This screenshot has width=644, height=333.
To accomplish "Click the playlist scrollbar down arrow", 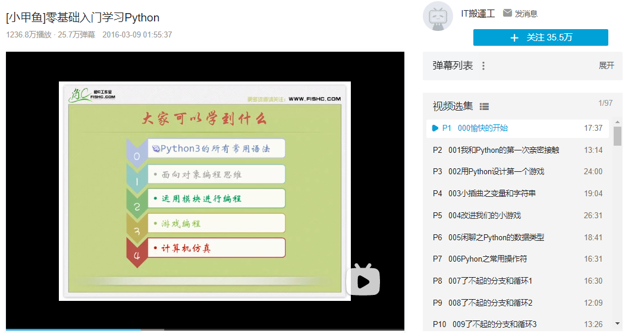I will (617, 324).
